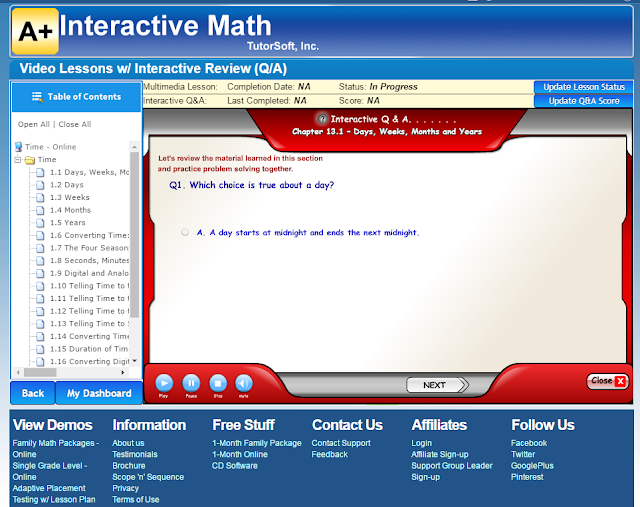Click the page icon for 1.2 Days
This screenshot has width=640, height=507.
[40, 185]
